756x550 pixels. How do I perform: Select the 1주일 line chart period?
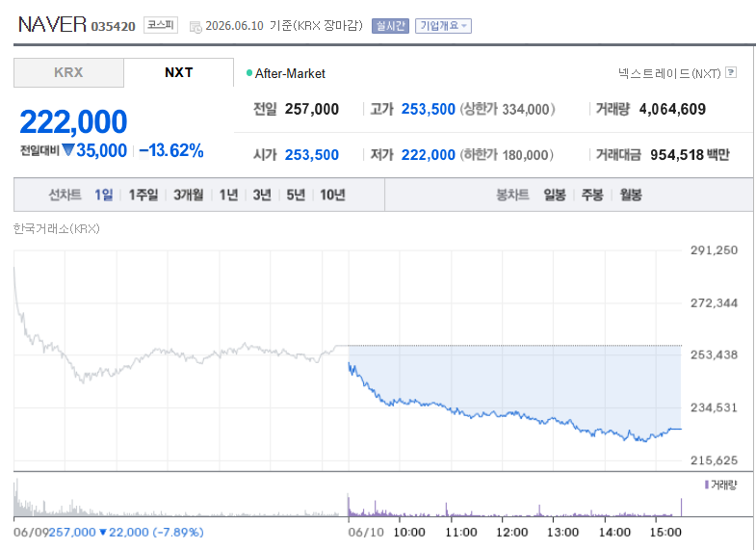tap(143, 195)
